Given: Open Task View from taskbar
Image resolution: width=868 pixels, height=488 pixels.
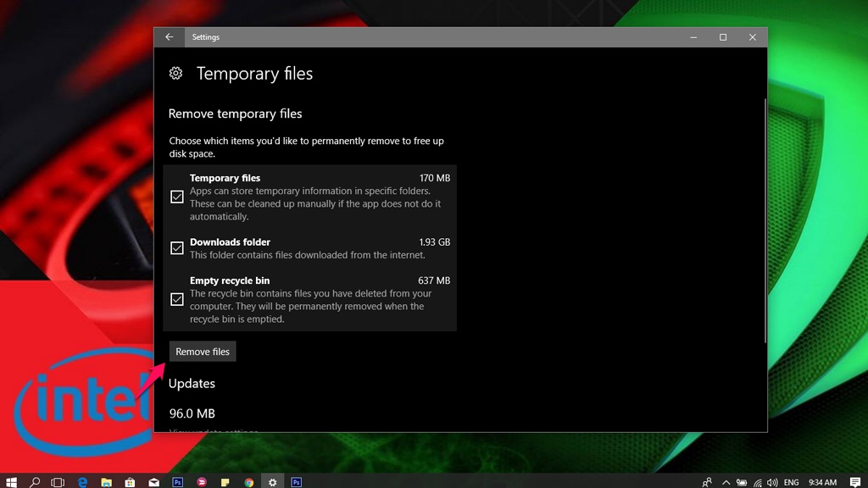Looking at the screenshot, I should click(x=58, y=482).
